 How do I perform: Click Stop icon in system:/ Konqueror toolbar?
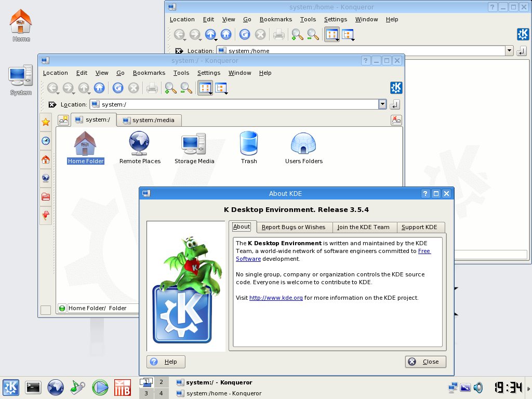coord(134,88)
